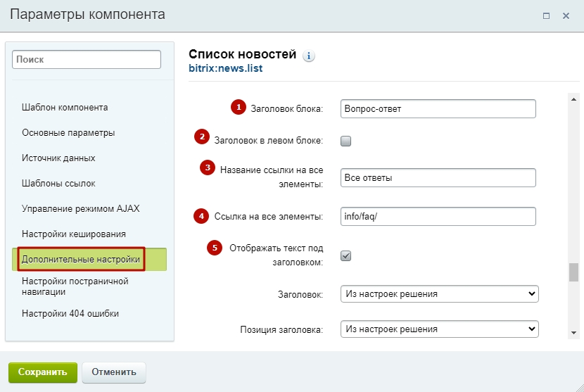This screenshot has height=392, width=584.
Task: Click the Заголовок блока text field
Action: (x=438, y=109)
